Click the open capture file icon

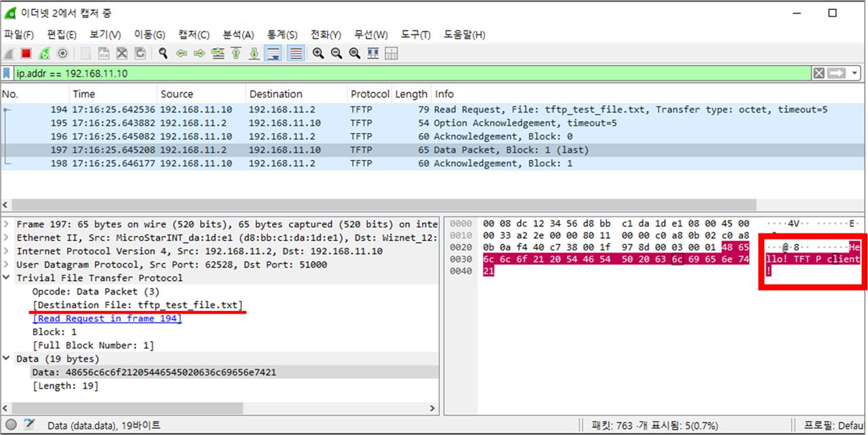tap(86, 54)
